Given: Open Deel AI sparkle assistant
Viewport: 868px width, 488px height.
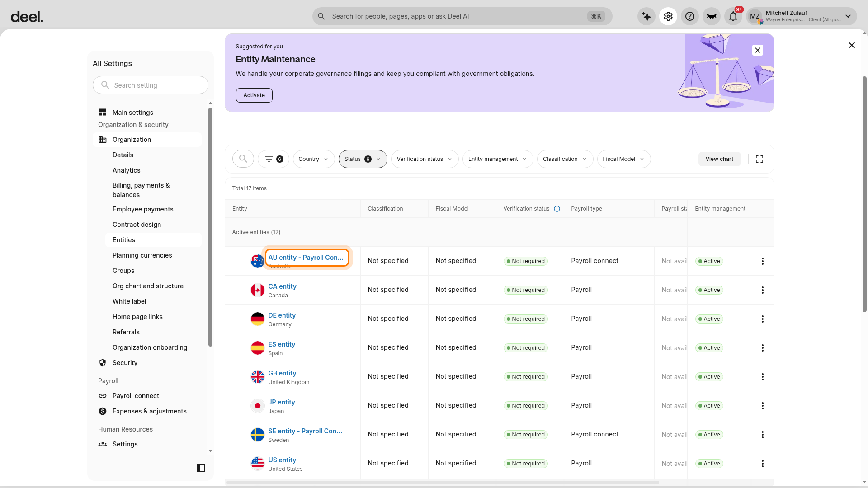Looking at the screenshot, I should click(x=646, y=17).
